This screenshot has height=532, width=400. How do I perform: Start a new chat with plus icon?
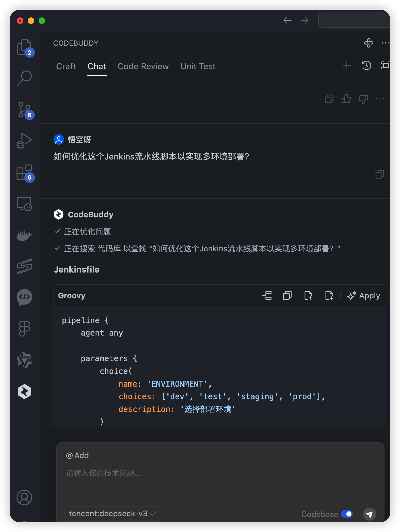(347, 65)
